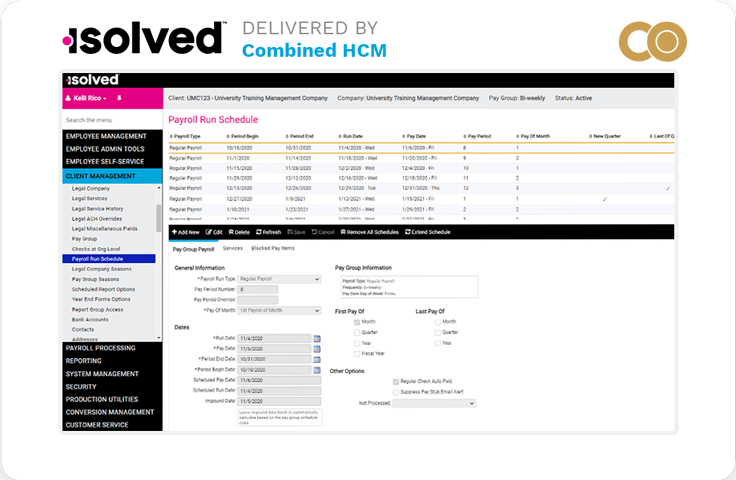Switch to the Blocked Pay Items tab
This screenshot has height=480, width=736.
click(x=273, y=248)
